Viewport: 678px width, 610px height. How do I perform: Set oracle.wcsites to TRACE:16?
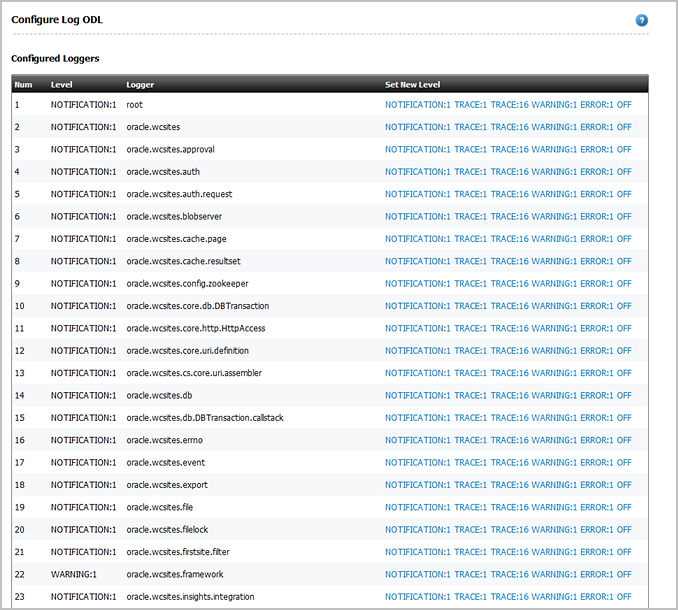[509, 127]
